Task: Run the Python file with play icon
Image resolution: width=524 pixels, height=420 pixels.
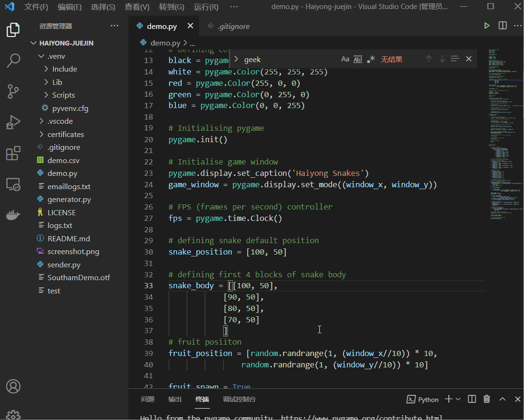Action: 487,26
